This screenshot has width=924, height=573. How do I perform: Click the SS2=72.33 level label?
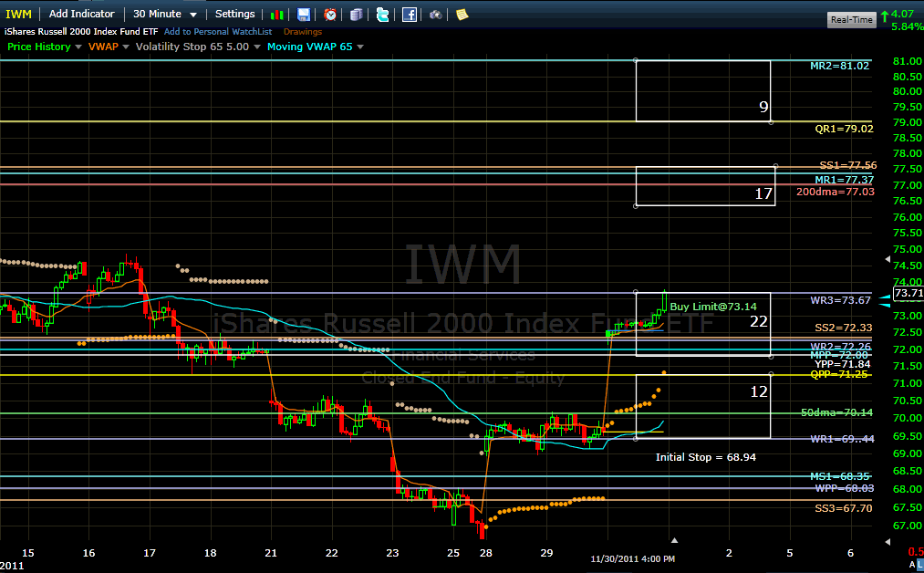pos(843,328)
